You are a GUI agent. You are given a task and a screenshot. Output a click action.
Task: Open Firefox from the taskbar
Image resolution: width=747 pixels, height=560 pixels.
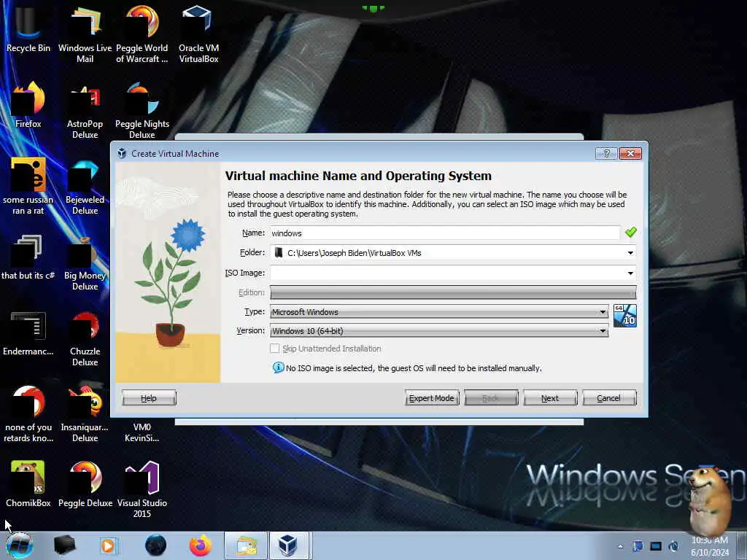click(201, 545)
